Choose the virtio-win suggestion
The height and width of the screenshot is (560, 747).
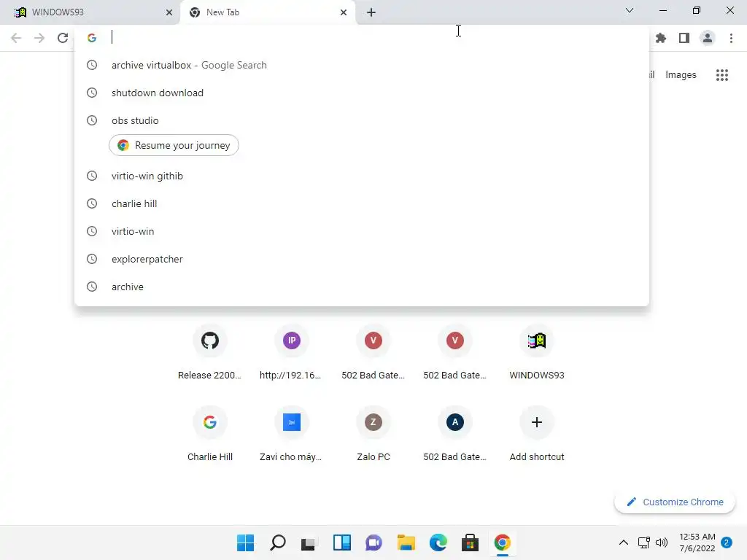362,231
